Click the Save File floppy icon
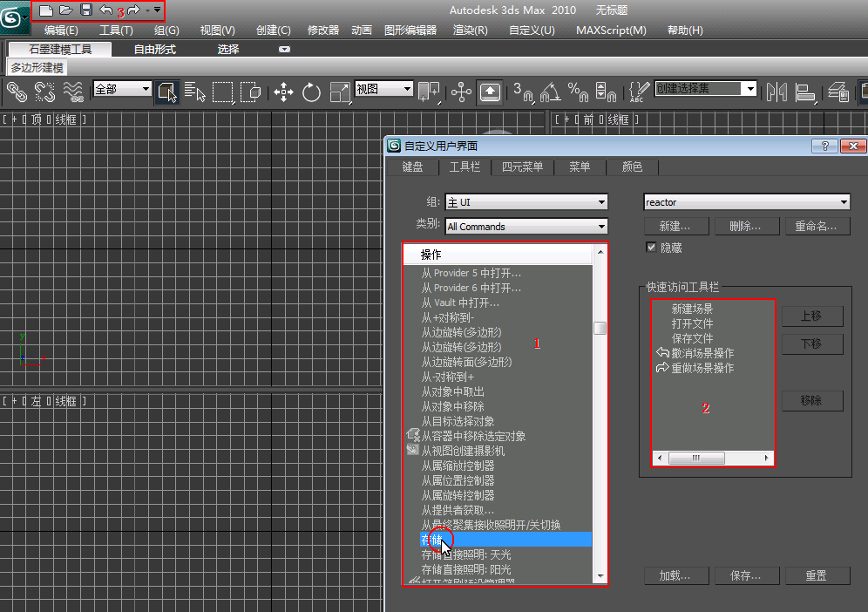Image resolution: width=868 pixels, height=612 pixels. (x=85, y=10)
